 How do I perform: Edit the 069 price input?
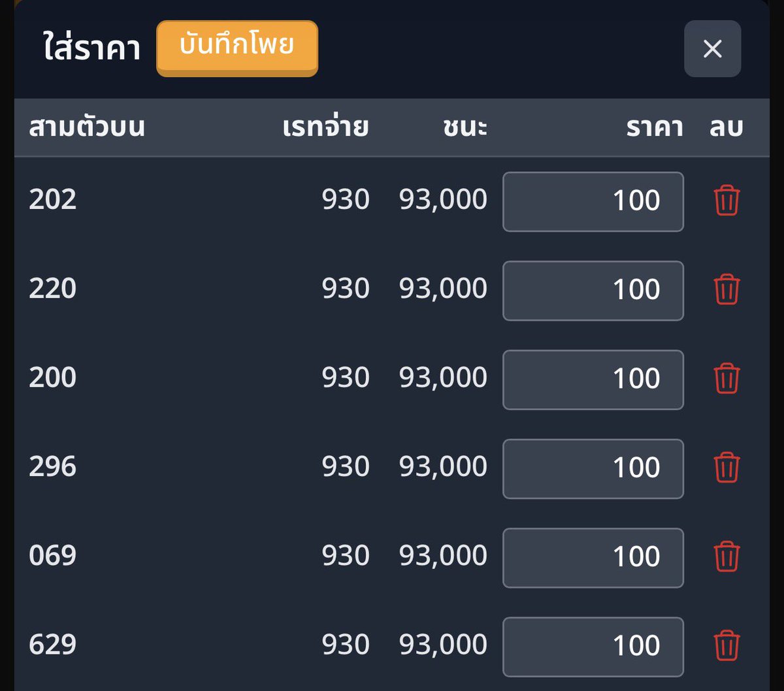pos(593,558)
